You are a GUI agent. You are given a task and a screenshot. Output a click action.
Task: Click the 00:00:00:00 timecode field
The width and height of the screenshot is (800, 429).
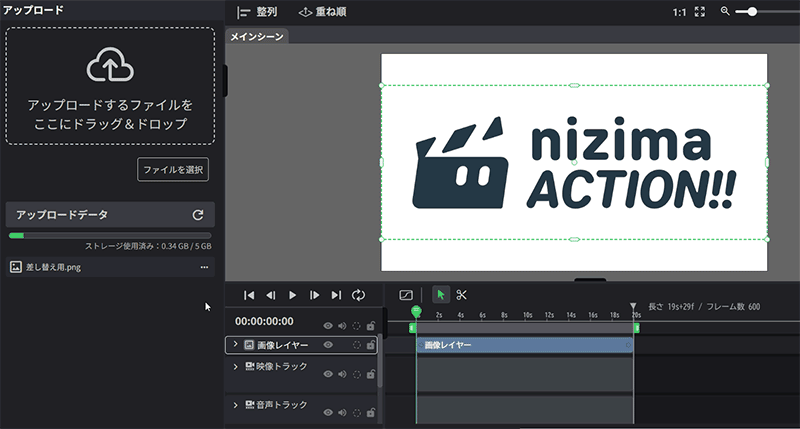pyautogui.click(x=264, y=321)
